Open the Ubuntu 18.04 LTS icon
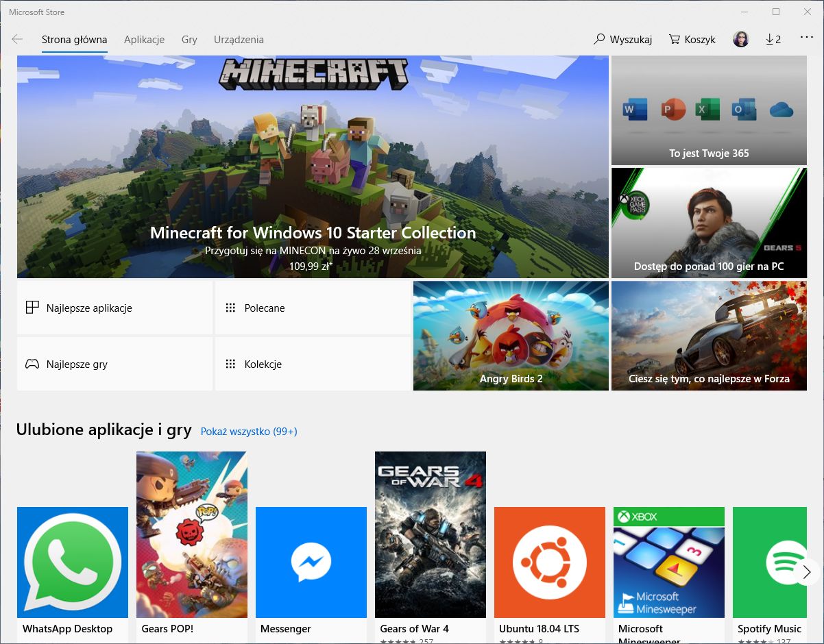Image resolution: width=824 pixels, height=644 pixels. (550, 562)
